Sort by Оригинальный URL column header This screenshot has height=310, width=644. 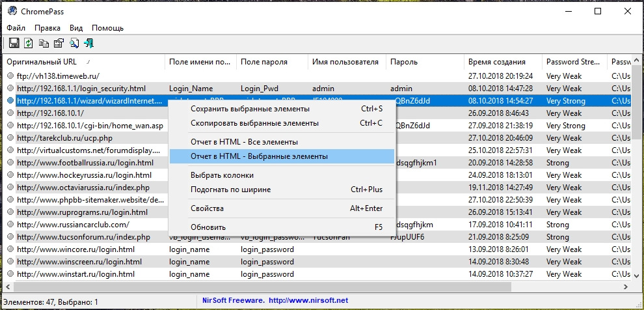(84, 62)
